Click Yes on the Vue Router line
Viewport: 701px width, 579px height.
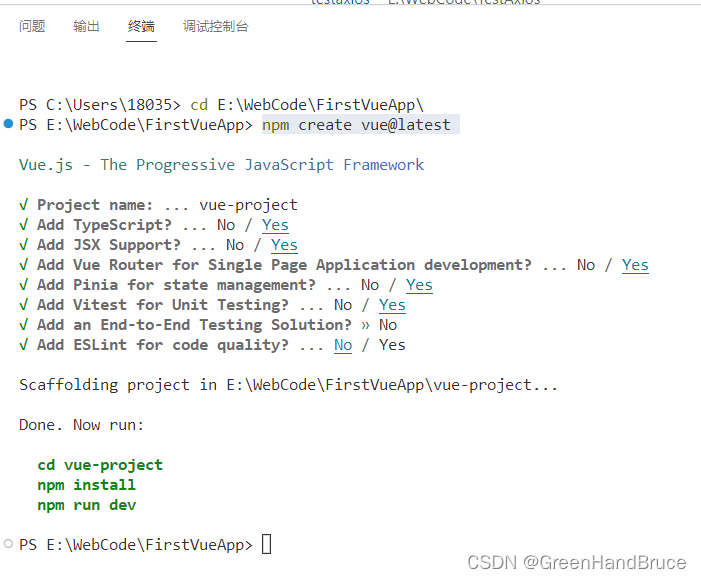[635, 265]
